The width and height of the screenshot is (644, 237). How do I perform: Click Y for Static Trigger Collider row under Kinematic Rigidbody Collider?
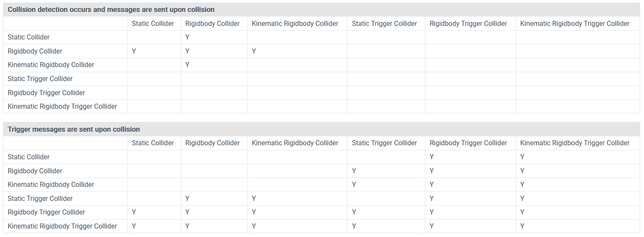[254, 199]
